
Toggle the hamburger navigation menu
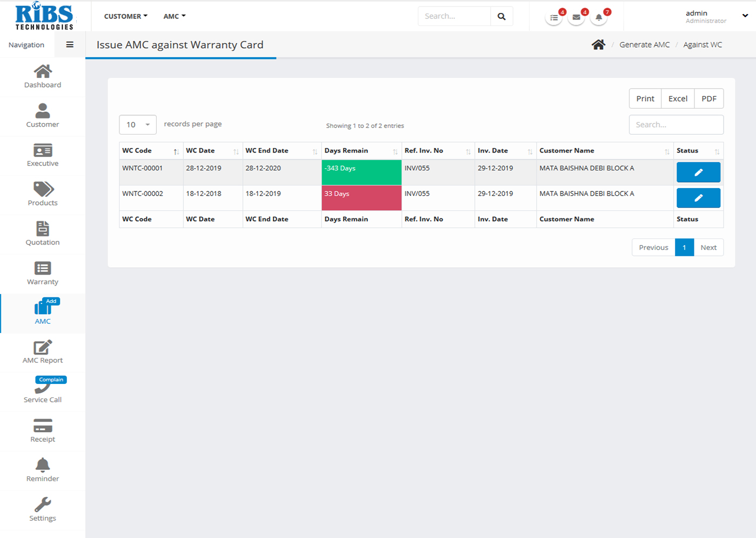[x=70, y=45]
